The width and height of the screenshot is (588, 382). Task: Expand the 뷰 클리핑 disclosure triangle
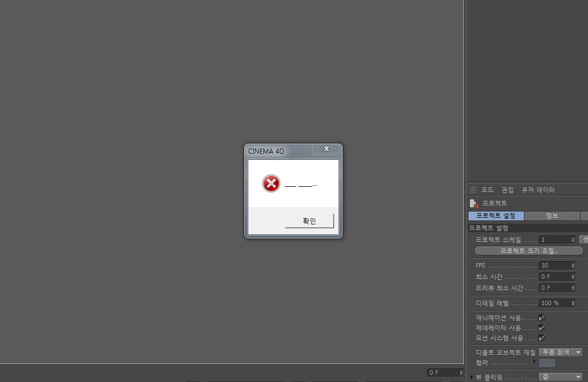point(472,377)
